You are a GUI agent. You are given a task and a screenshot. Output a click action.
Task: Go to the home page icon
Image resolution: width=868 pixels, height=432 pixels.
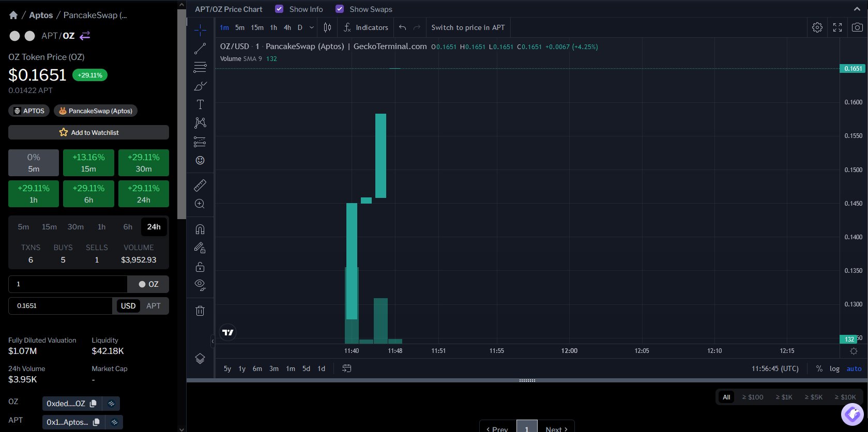tap(13, 15)
